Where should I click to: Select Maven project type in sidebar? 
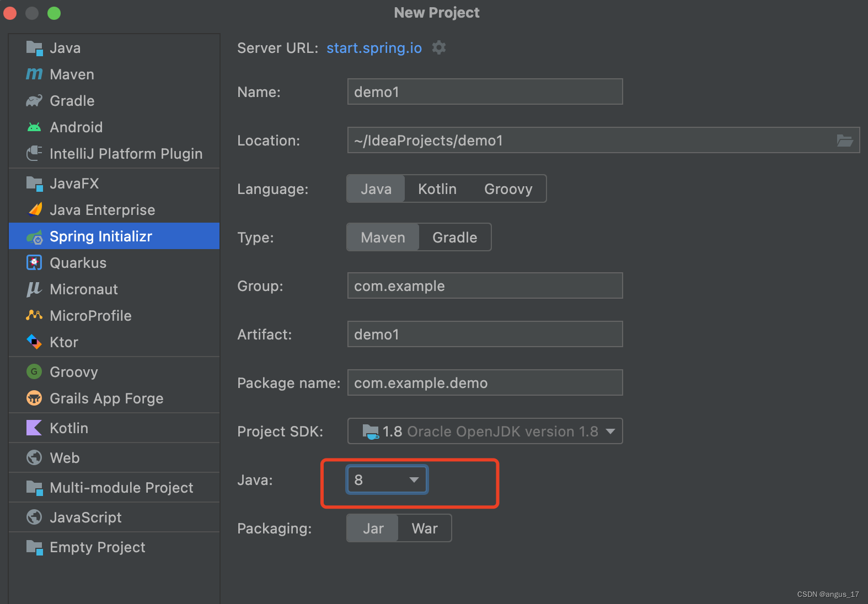click(114, 74)
